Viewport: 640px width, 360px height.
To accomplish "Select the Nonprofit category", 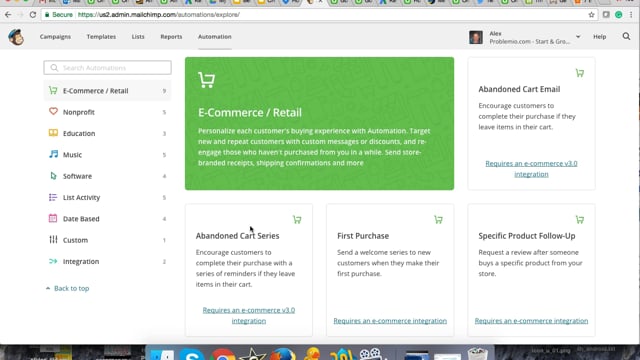I will (x=107, y=112).
